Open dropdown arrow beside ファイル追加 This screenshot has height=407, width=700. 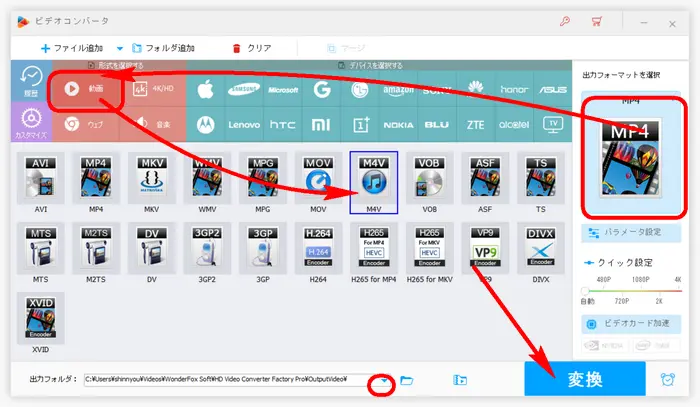pos(120,47)
